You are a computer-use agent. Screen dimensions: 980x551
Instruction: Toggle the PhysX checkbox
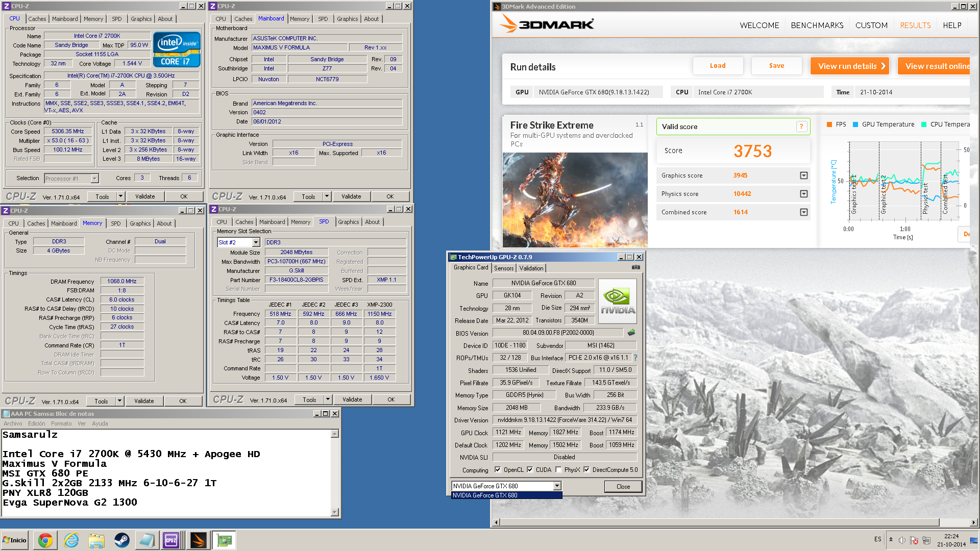coord(558,470)
